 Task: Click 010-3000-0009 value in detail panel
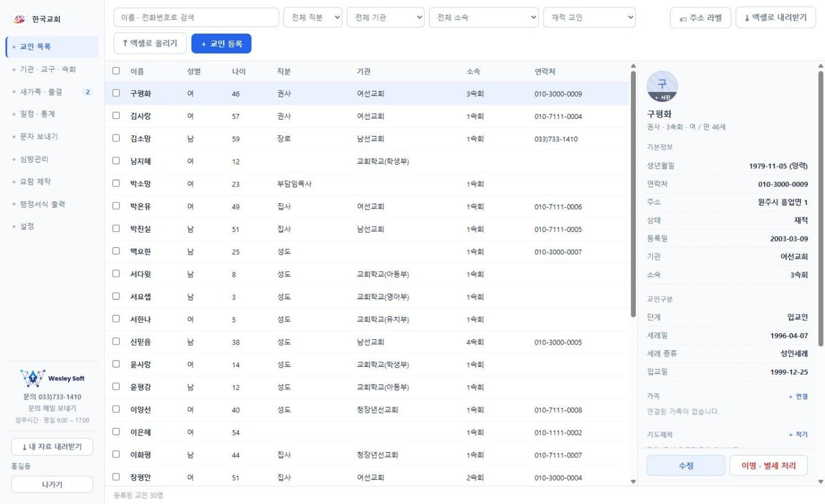click(783, 184)
